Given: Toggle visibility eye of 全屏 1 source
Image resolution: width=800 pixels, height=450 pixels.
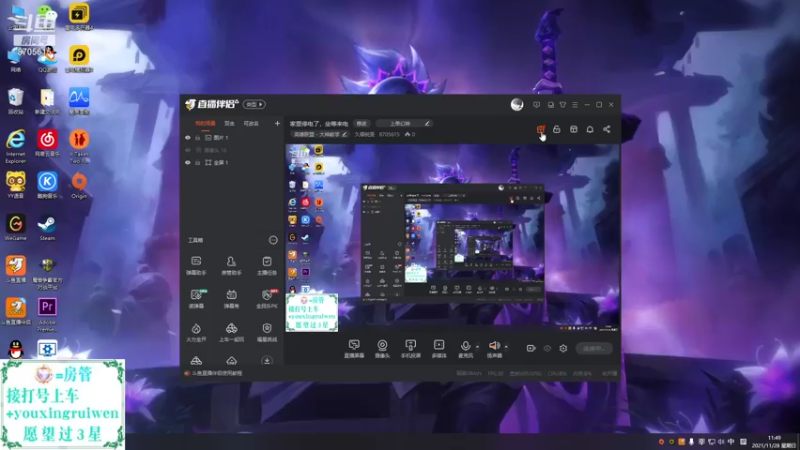Looking at the screenshot, I should 188,163.
